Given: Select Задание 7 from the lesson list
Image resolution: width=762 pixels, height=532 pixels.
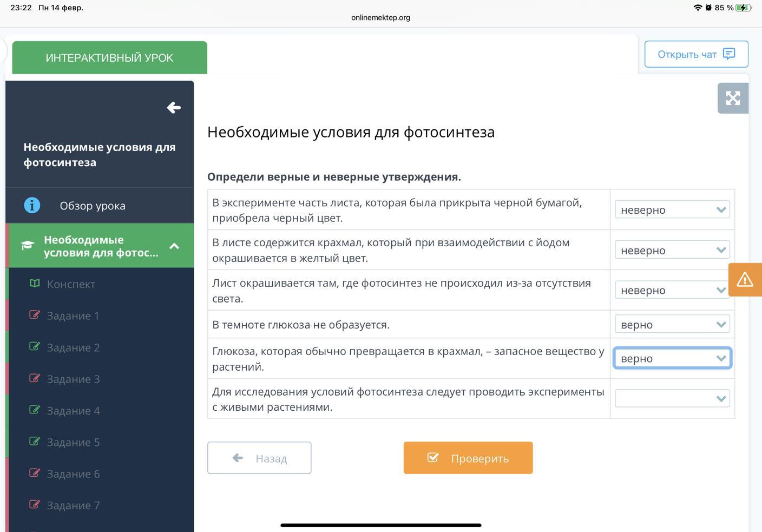Looking at the screenshot, I should point(73,505).
